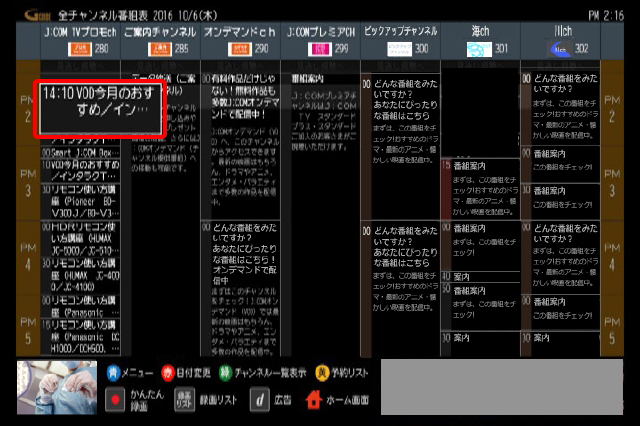Click the PM 2:16 clock display
640x426 pixels.
coord(606,16)
